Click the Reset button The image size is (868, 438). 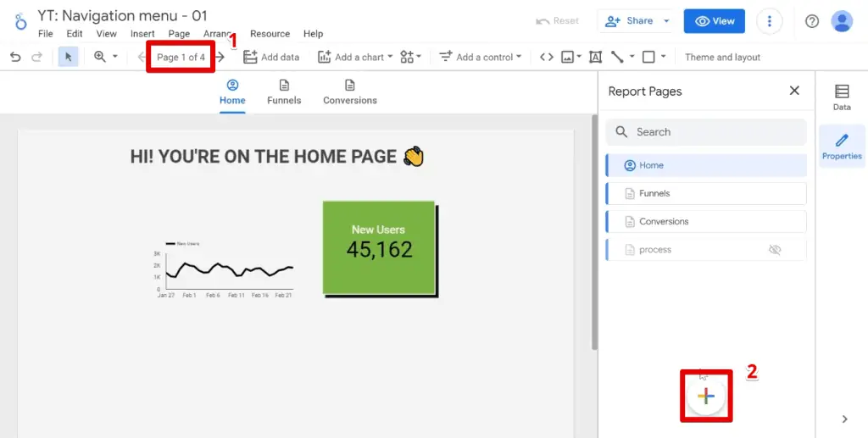tap(557, 21)
